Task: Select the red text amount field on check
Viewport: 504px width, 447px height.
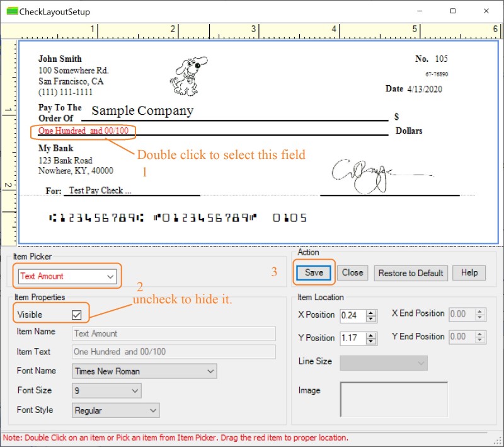Action: [83, 131]
